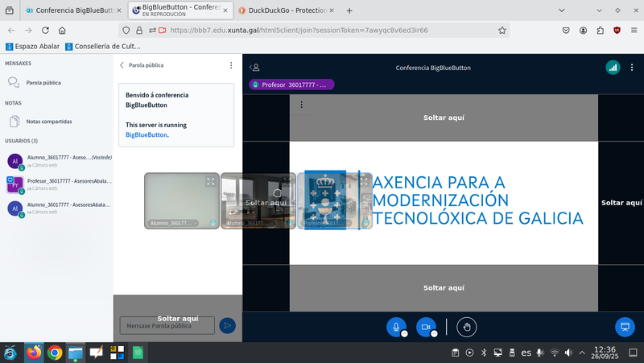Send the public chat message
This screenshot has width=644, height=363.
228,325
